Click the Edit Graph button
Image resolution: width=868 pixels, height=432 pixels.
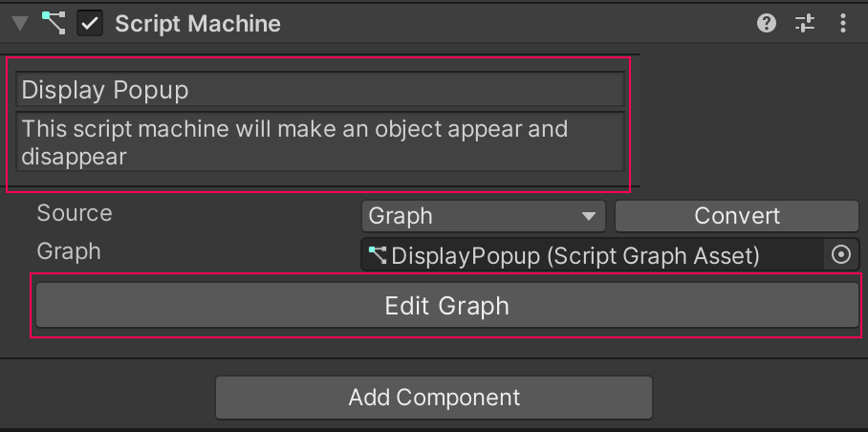click(446, 306)
